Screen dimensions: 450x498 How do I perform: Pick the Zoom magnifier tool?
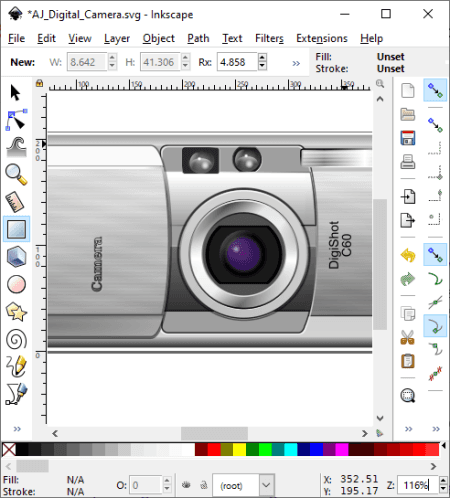pyautogui.click(x=16, y=174)
